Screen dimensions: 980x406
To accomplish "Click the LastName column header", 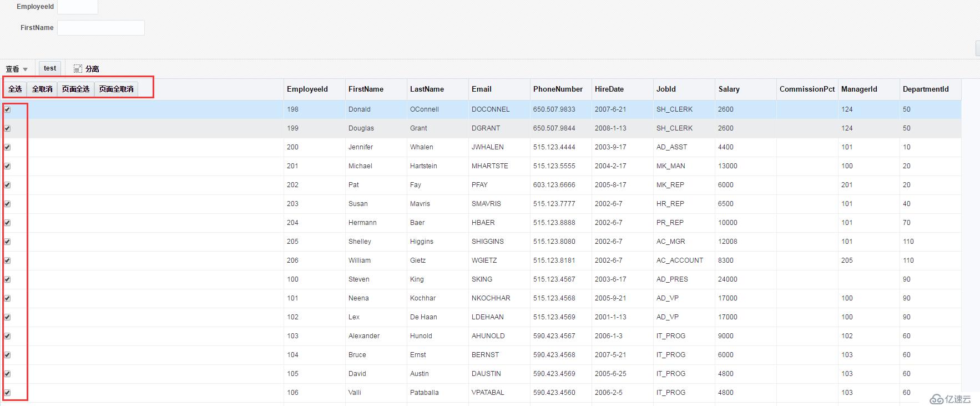I will click(437, 89).
